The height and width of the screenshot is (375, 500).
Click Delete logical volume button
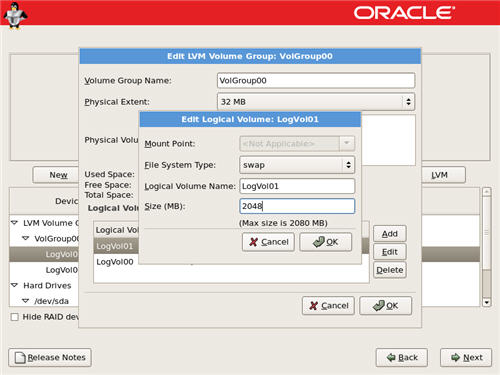click(x=390, y=270)
